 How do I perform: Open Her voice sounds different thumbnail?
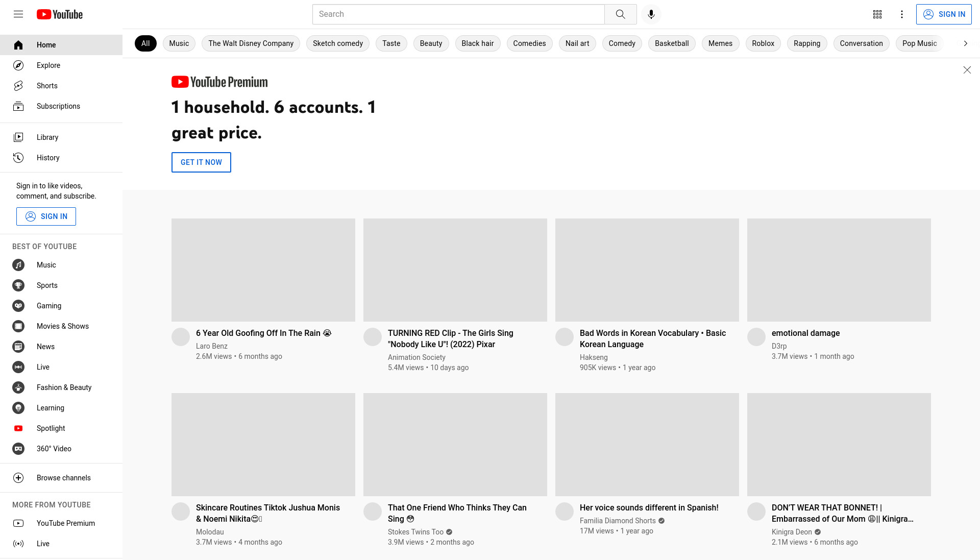pyautogui.click(x=647, y=445)
